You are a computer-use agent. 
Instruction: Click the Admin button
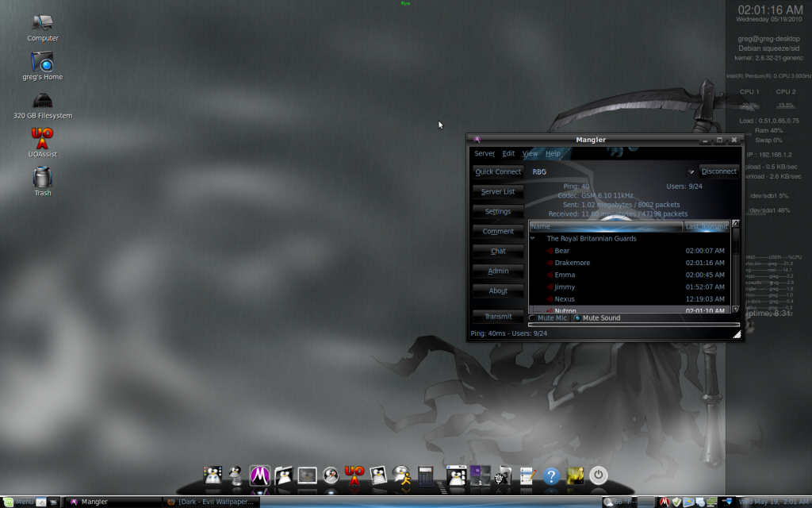click(x=498, y=271)
